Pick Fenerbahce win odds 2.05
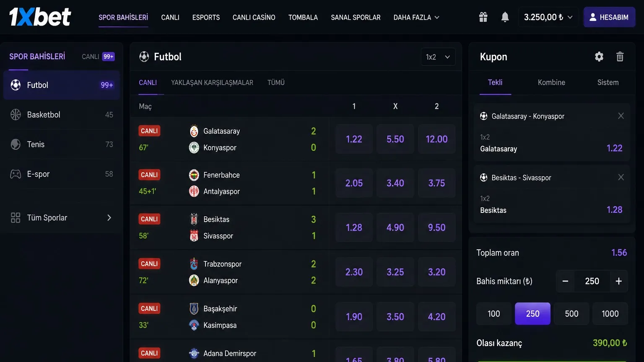The height and width of the screenshot is (362, 644). pos(354,183)
